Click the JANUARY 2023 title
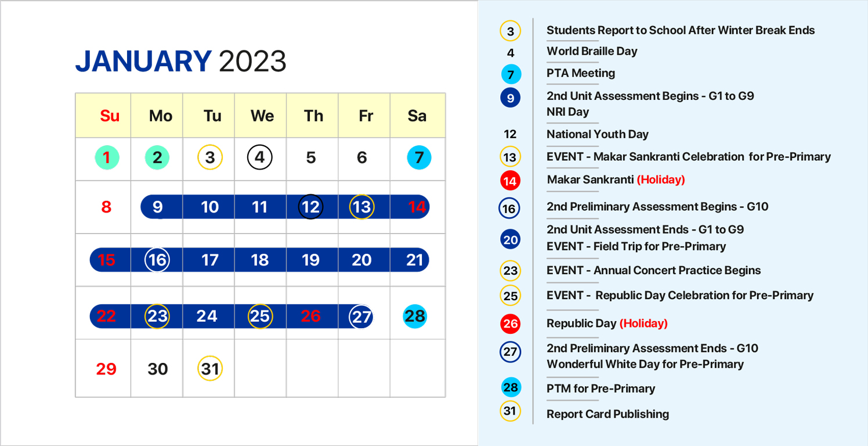This screenshot has height=446, width=868. pos(181,62)
